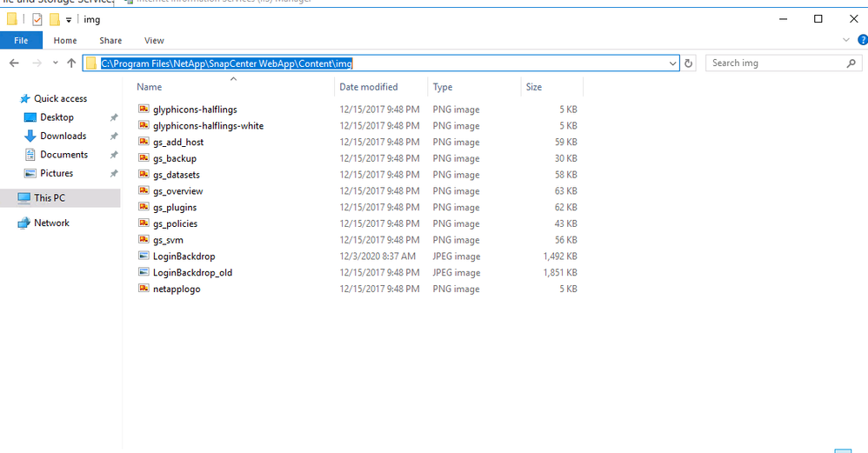Refresh the img folder view
Screen dimensions: 868x453
click(688, 63)
